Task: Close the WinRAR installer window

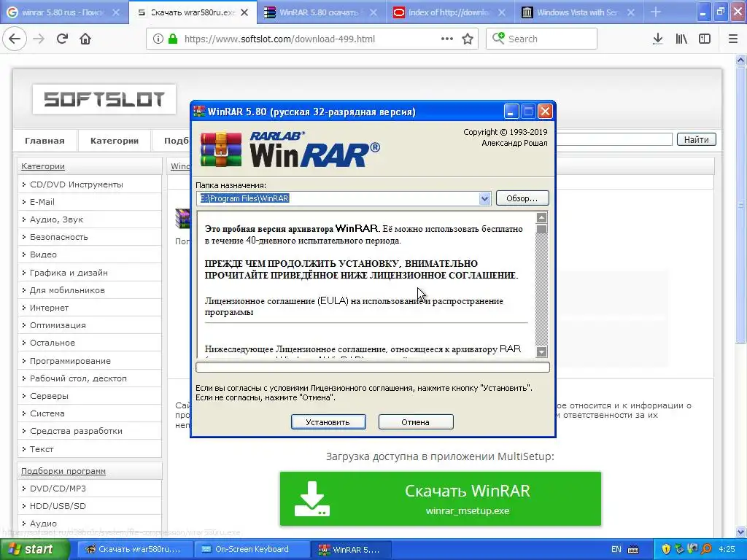Action: [x=545, y=112]
